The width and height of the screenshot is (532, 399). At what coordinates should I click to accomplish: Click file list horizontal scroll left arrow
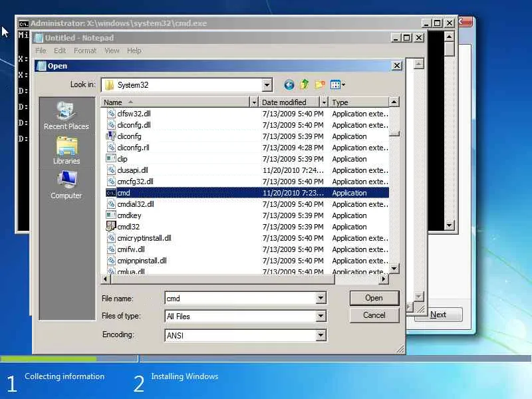point(106,279)
